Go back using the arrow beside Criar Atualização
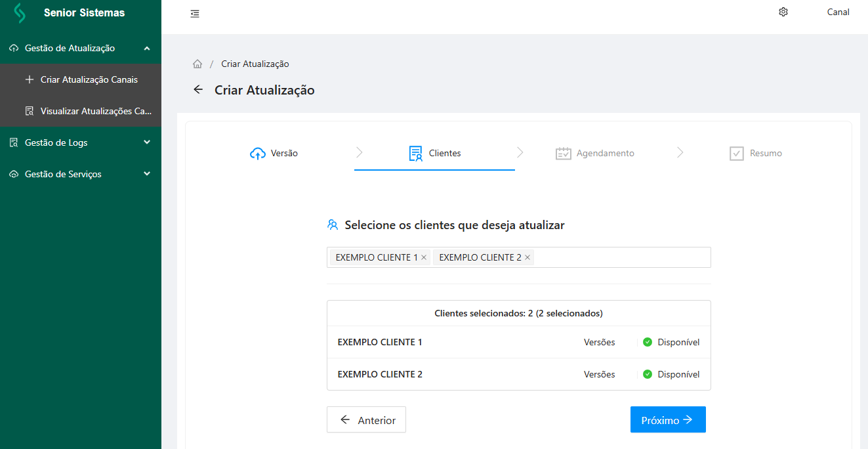The height and width of the screenshot is (449, 868). coord(198,90)
